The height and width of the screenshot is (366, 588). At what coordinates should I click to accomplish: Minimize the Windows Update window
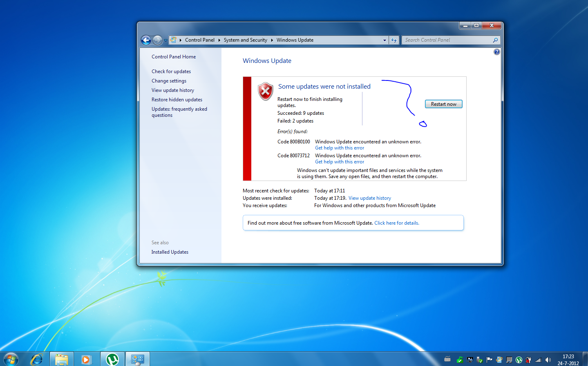click(x=465, y=25)
